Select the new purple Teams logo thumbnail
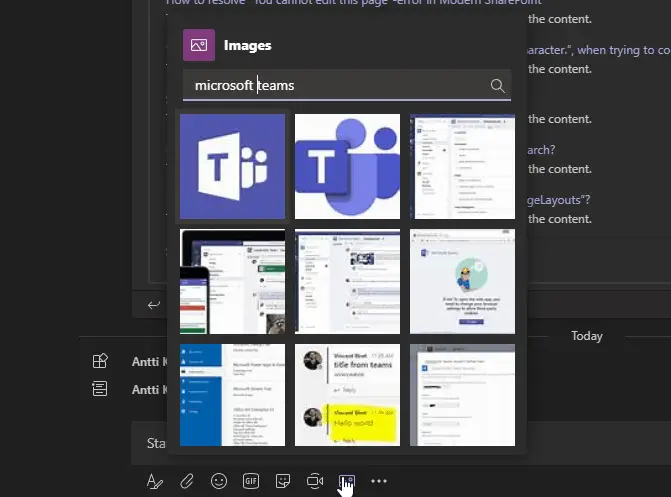Image resolution: width=671 pixels, height=497 pixels. point(347,166)
